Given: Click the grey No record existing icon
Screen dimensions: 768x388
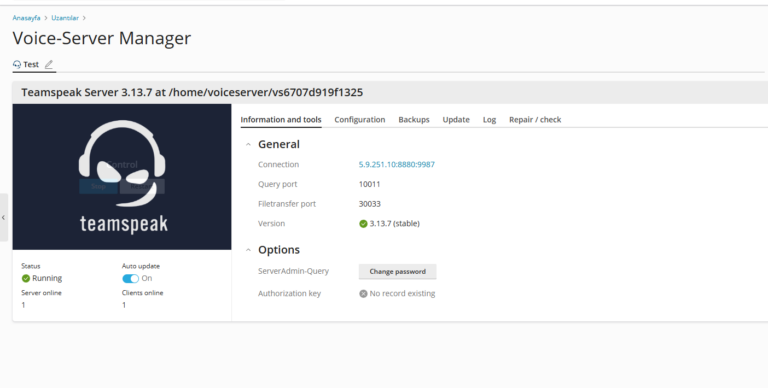Looking at the screenshot, I should 363,294.
